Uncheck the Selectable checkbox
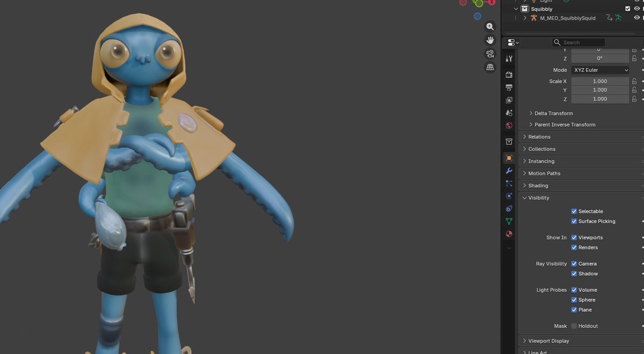Image resolution: width=644 pixels, height=354 pixels. 574,212
